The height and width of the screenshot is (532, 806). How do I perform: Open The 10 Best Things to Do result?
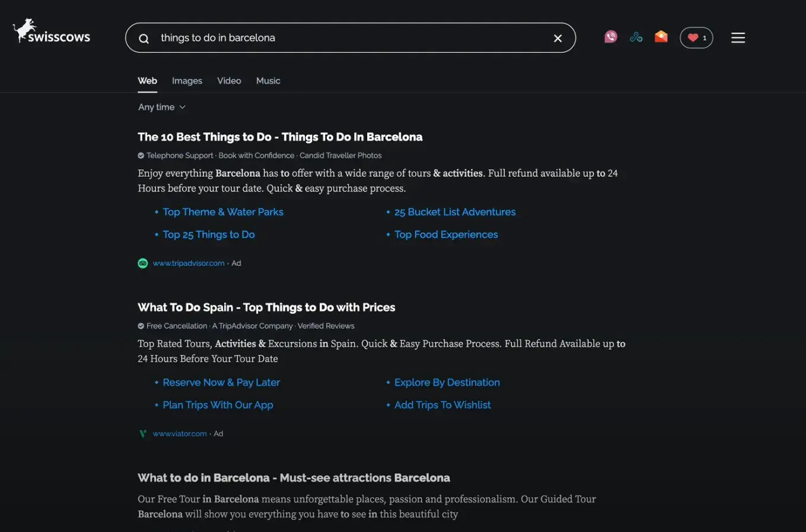pyautogui.click(x=280, y=137)
